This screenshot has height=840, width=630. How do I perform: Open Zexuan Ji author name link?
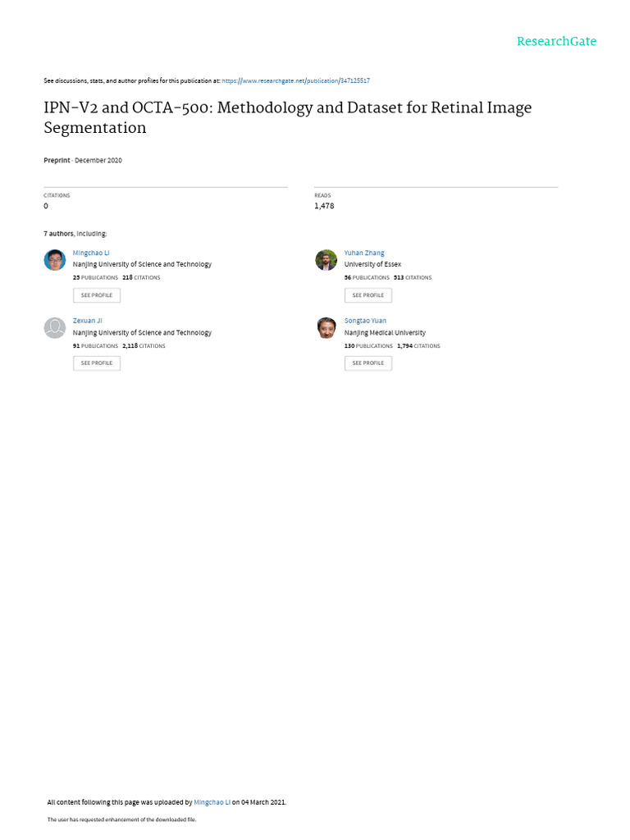87,321
